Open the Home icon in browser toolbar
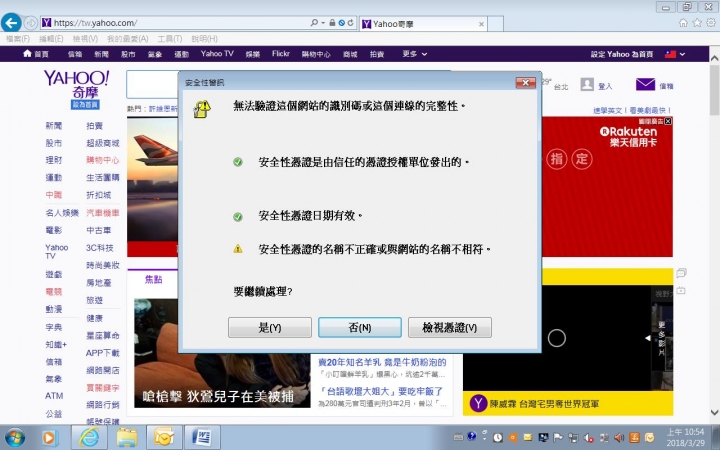Image resolution: width=720 pixels, height=450 pixels. (683, 22)
